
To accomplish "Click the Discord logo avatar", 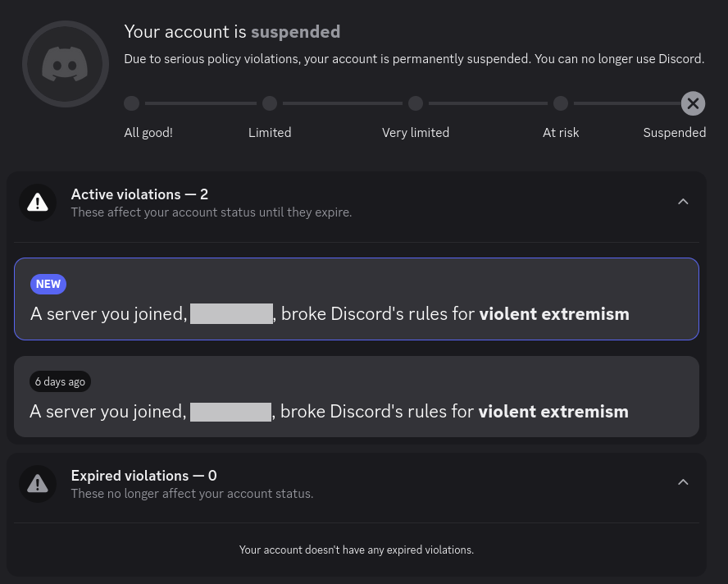I will (x=66, y=64).
